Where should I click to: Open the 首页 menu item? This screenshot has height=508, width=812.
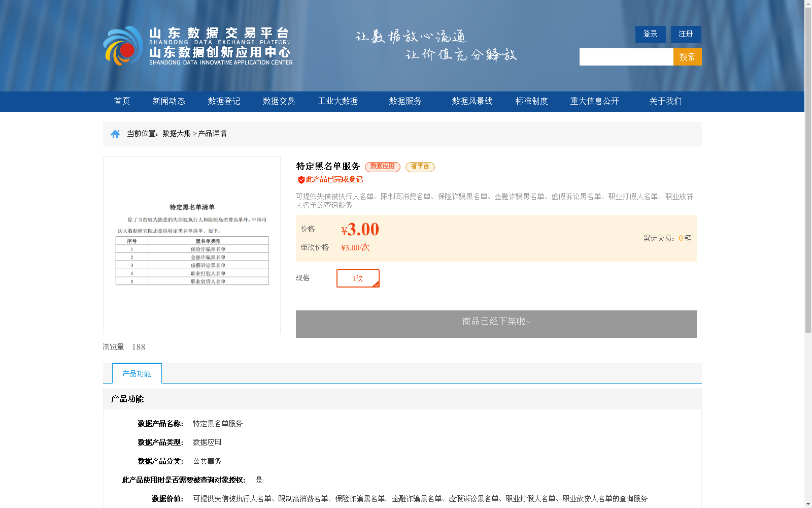[x=122, y=101]
